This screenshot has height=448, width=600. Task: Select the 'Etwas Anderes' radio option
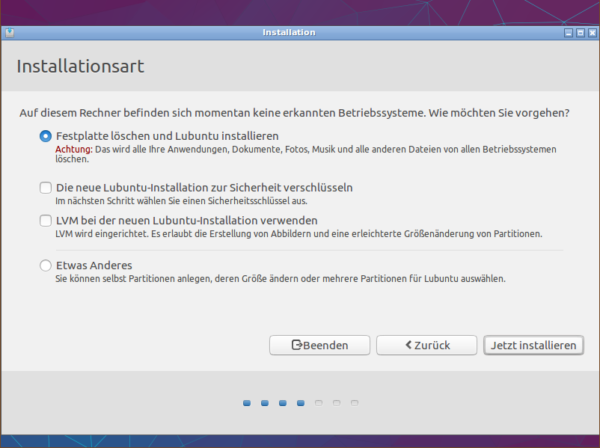click(x=46, y=265)
